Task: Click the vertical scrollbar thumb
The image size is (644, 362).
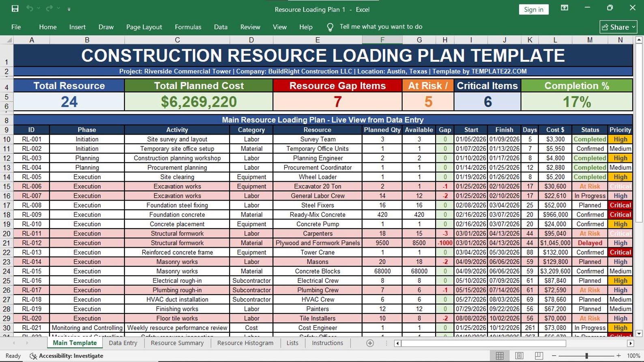Action: pyautogui.click(x=639, y=133)
